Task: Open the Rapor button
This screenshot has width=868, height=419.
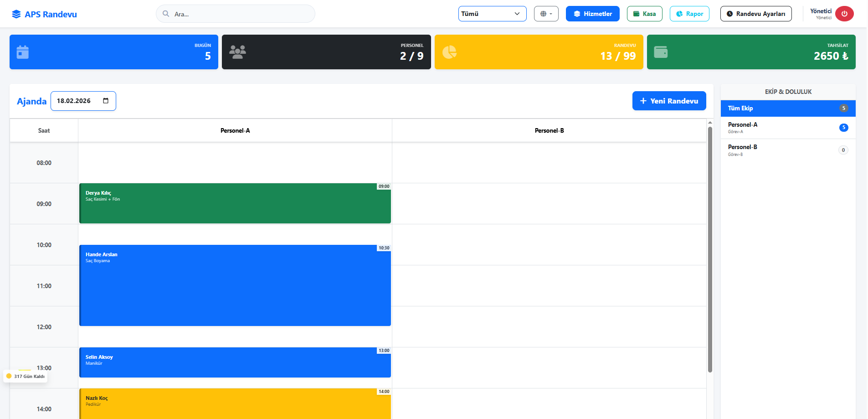Action: [x=689, y=14]
